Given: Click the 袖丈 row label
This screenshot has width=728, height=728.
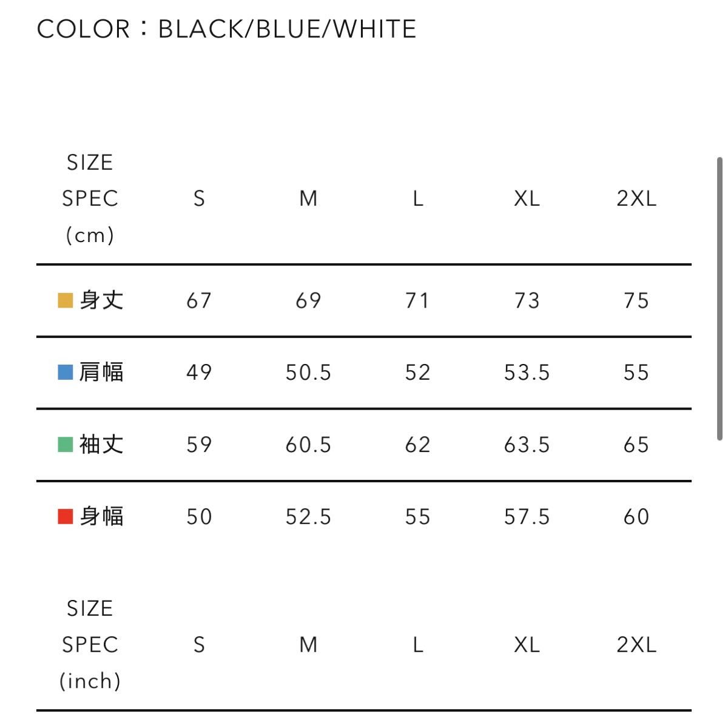Looking at the screenshot, I should pyautogui.click(x=101, y=445).
